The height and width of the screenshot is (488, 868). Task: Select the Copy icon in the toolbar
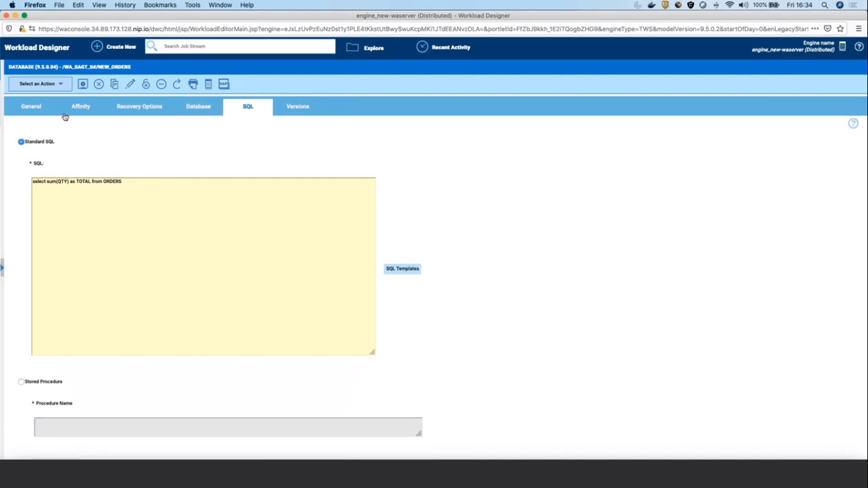(x=114, y=83)
